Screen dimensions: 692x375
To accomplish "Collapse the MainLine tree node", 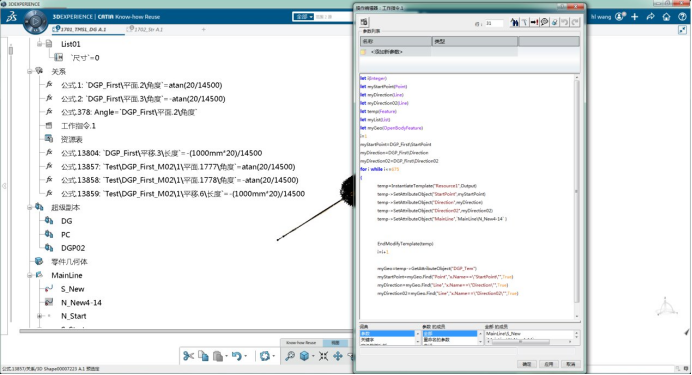I will (x=30, y=275).
